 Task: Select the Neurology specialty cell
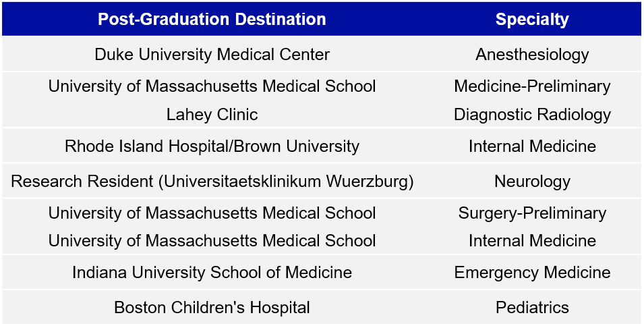[x=532, y=182]
